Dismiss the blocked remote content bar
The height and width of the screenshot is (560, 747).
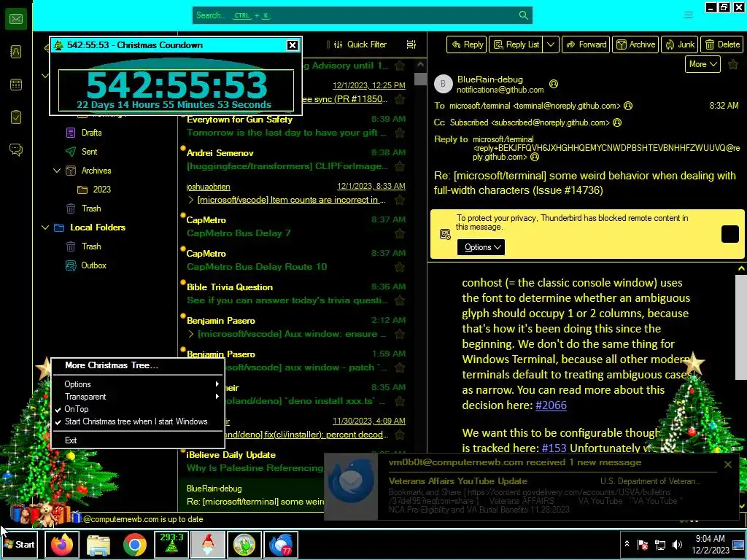pos(729,234)
